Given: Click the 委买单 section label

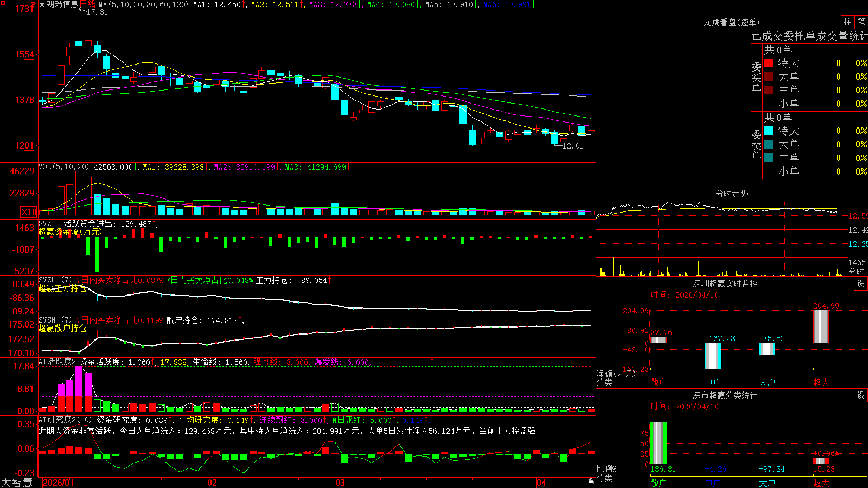Looking at the screenshot, I should [x=756, y=77].
